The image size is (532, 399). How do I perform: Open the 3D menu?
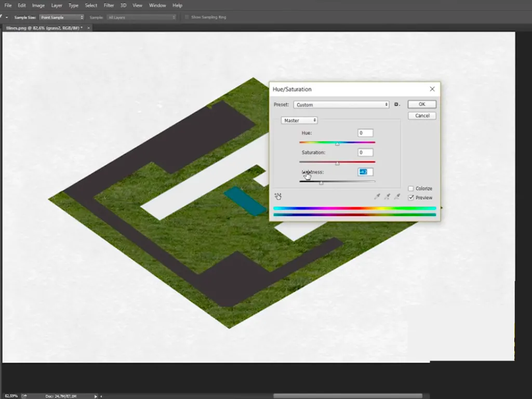tap(123, 5)
